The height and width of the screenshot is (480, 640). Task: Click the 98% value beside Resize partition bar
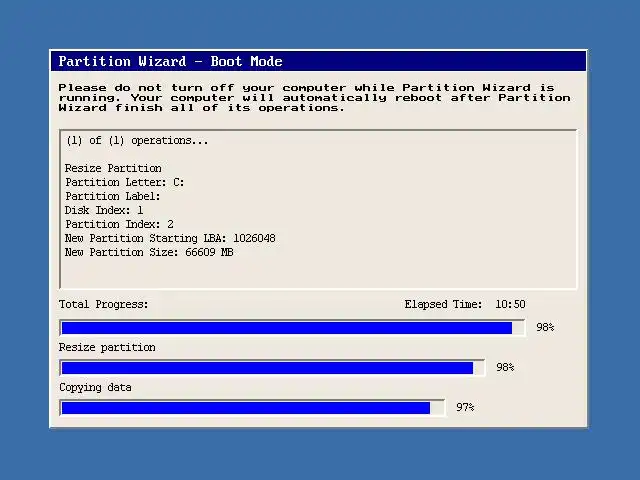tap(505, 367)
